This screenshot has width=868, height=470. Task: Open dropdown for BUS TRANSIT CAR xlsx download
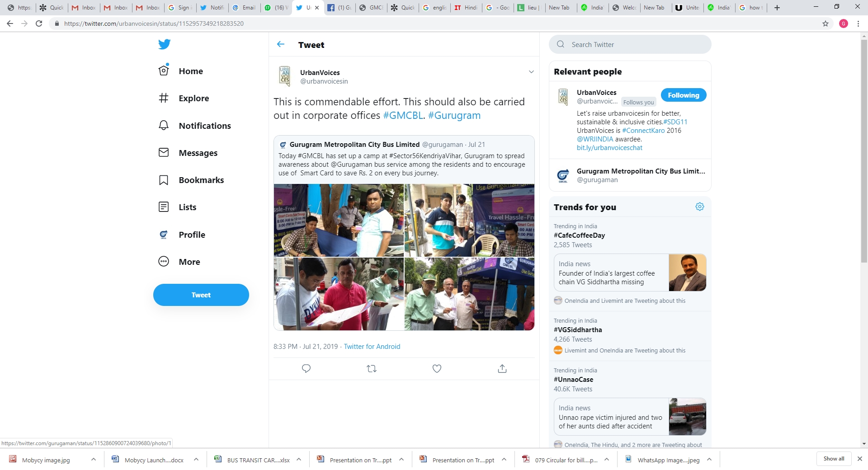coord(299,460)
